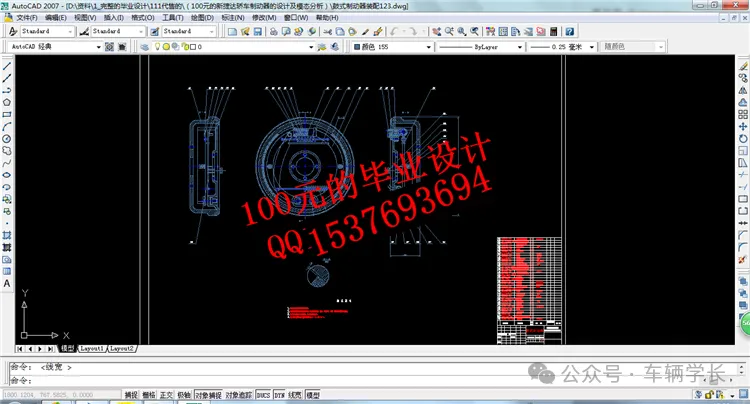
Task: Open the QuickCalc calculator icon
Action: [554, 32]
